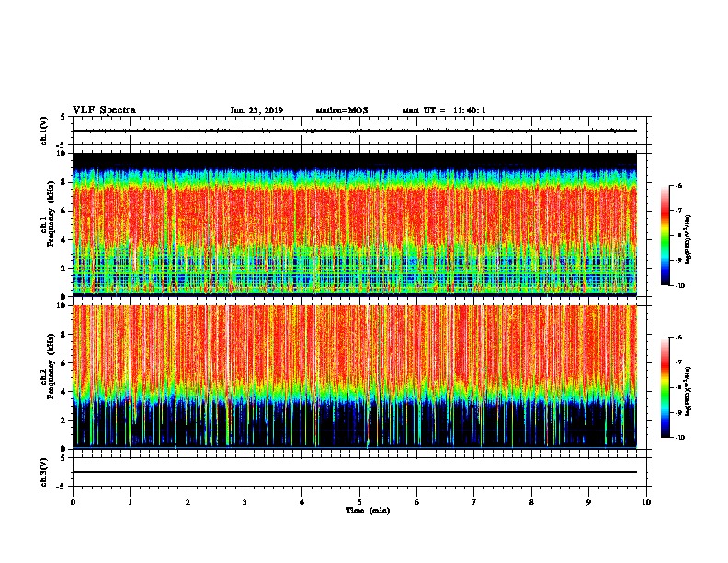Click the "-10" label on ch.2 color bar

[x=679, y=438]
